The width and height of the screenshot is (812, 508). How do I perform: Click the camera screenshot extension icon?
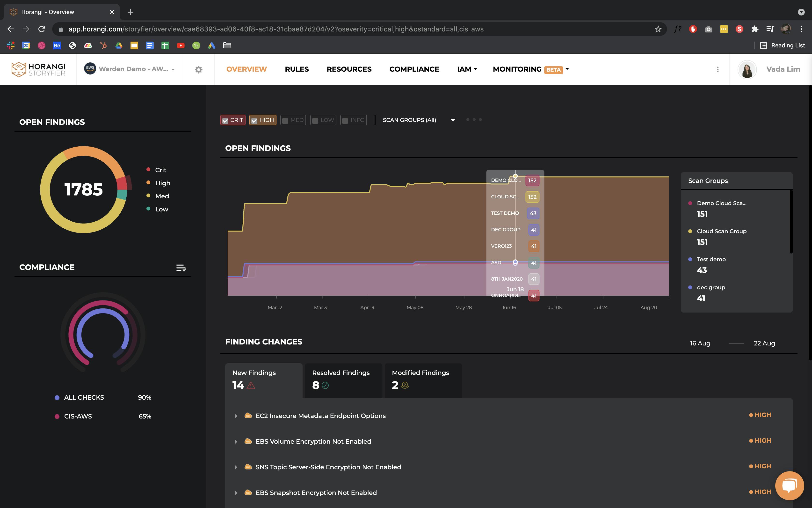click(x=708, y=29)
